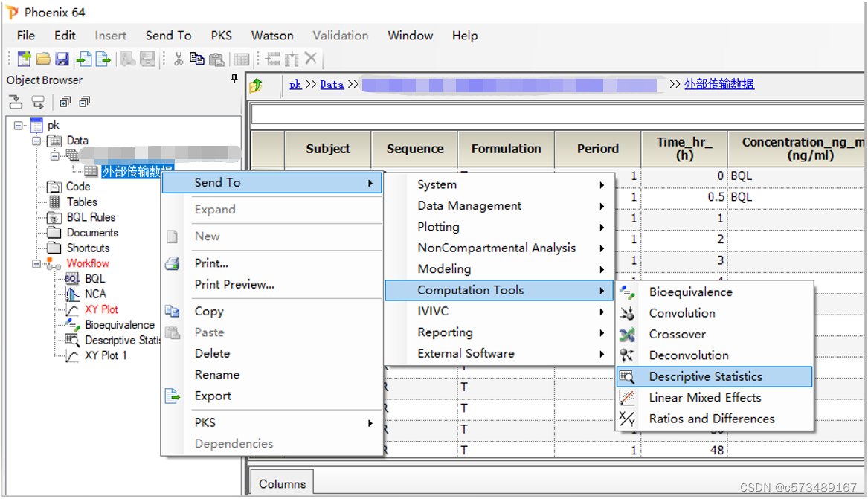Click first Object Browser move-down arrow icon
The height and width of the screenshot is (499, 868).
(16, 102)
